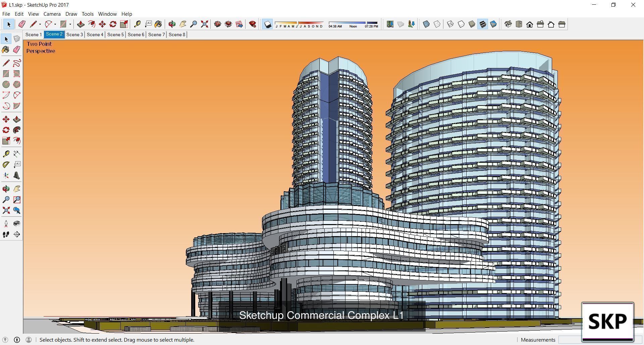The height and width of the screenshot is (345, 644).
Task: Select the Polygon tool
Action: (x=17, y=84)
